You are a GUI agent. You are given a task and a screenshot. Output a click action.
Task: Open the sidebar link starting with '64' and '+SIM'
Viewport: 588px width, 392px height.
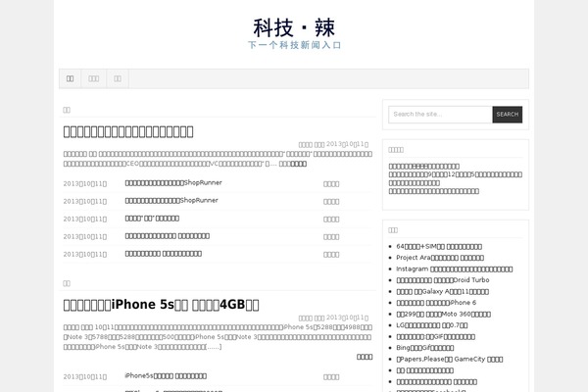tap(439, 246)
